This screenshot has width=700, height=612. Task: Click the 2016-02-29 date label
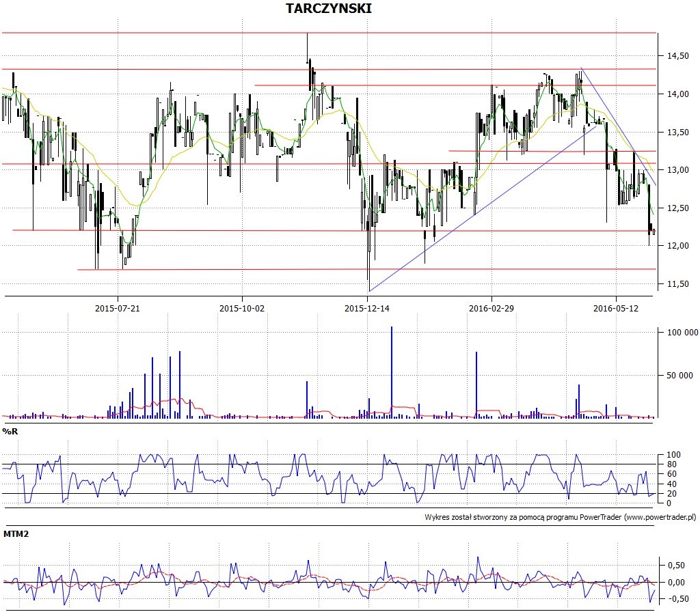(x=492, y=308)
